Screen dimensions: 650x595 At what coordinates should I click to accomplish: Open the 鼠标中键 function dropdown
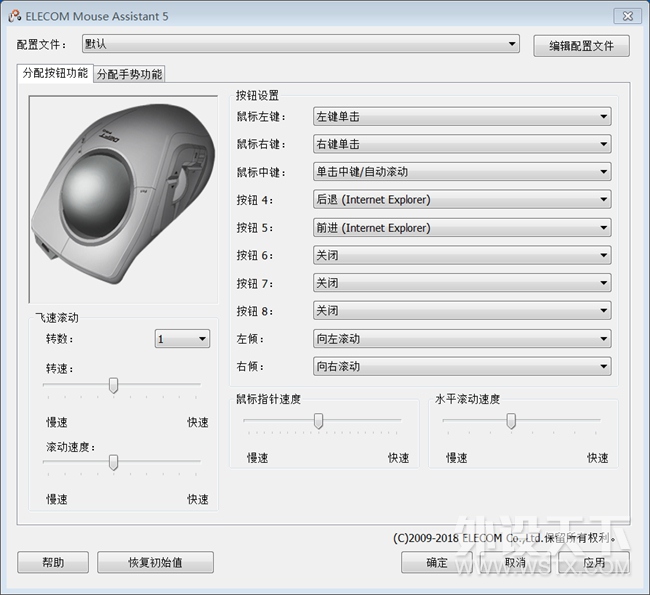point(462,172)
